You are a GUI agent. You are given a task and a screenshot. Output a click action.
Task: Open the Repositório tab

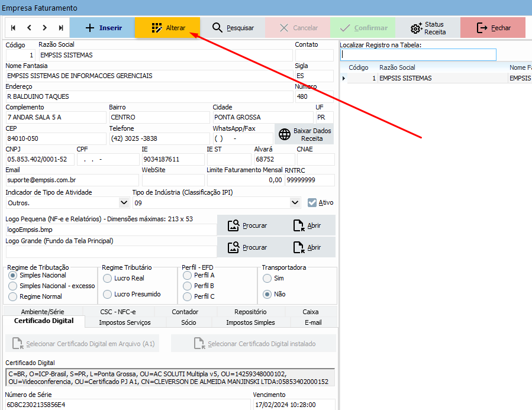pos(250,312)
